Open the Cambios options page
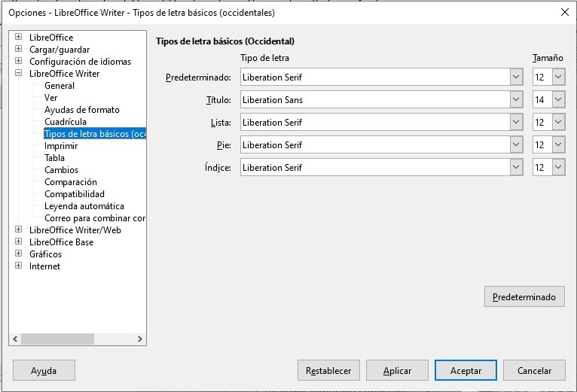The image size is (577, 392). click(61, 170)
